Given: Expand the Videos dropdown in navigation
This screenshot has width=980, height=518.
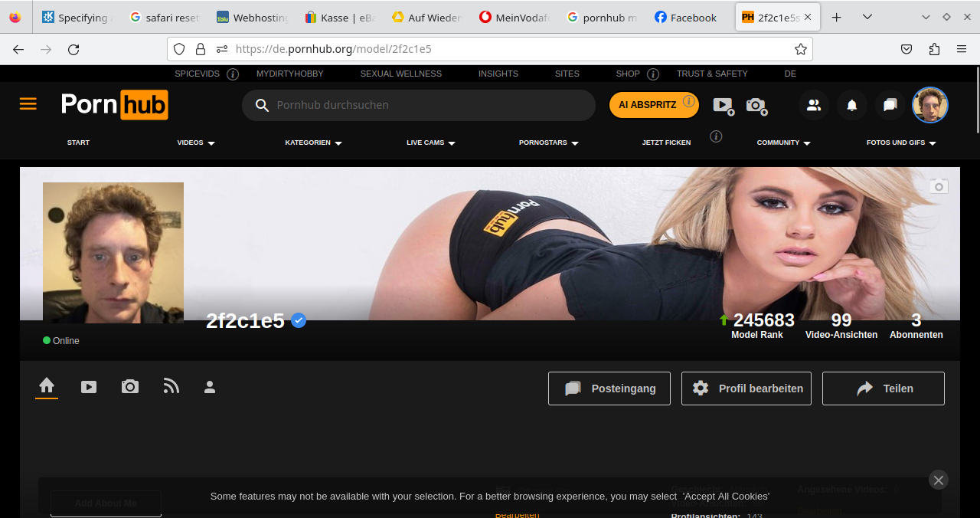Looking at the screenshot, I should (x=196, y=143).
